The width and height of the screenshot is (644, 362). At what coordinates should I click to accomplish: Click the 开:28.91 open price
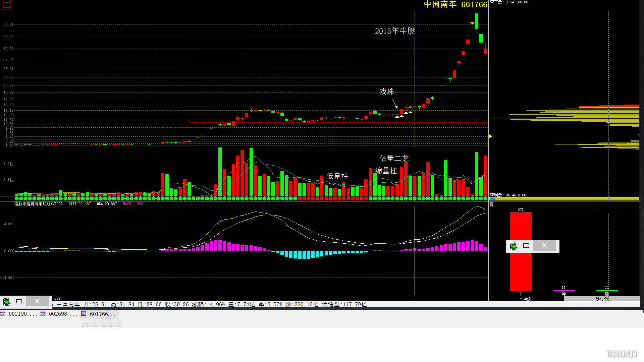pyautogui.click(x=95, y=304)
